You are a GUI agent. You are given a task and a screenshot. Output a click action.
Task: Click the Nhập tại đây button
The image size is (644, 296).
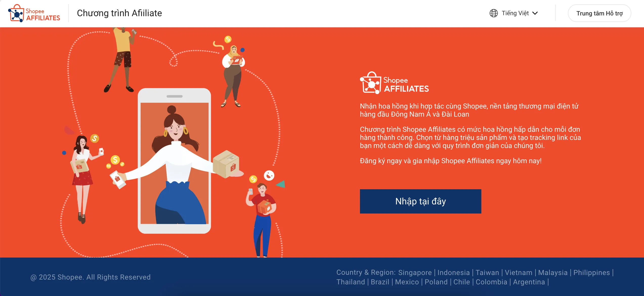click(x=420, y=201)
